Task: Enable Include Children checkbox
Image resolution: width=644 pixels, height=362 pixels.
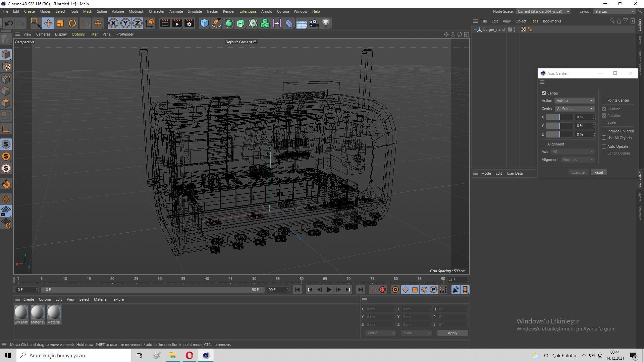Action: 604,131
